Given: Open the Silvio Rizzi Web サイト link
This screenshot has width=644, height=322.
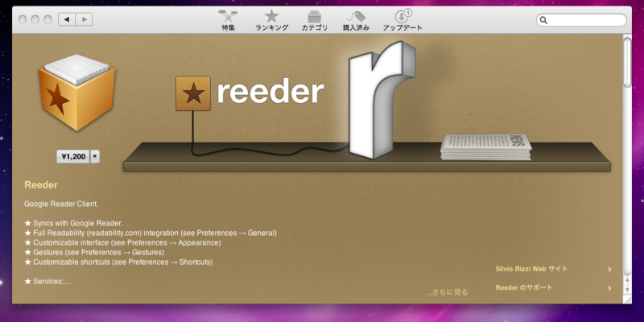Looking at the screenshot, I should (531, 269).
